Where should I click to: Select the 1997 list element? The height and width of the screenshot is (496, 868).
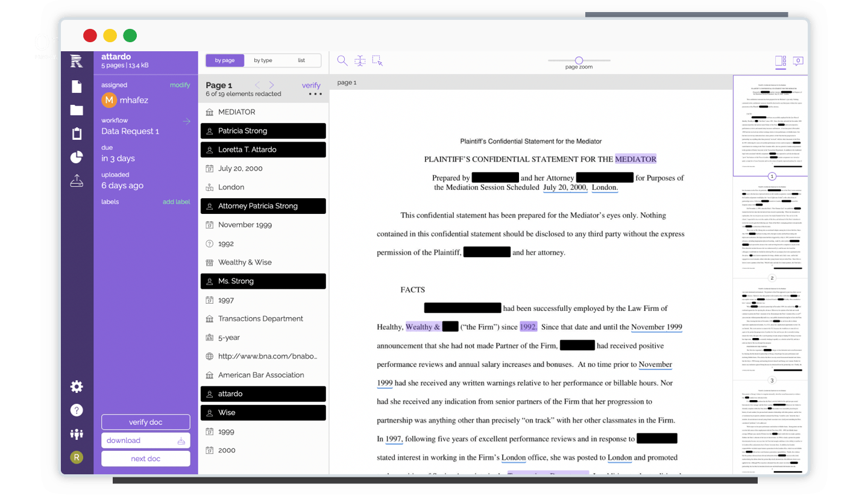click(263, 300)
